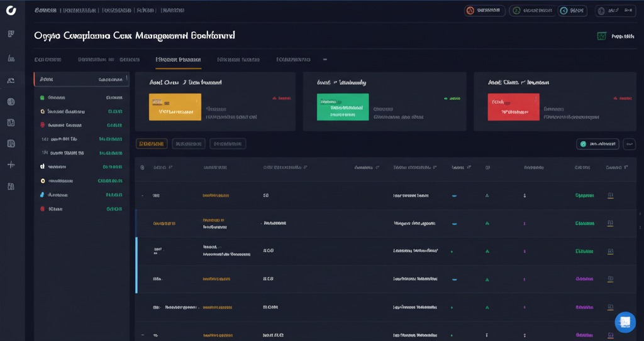
Task: Toggle the orange-outlined filter chip above the table
Action: coord(152,144)
